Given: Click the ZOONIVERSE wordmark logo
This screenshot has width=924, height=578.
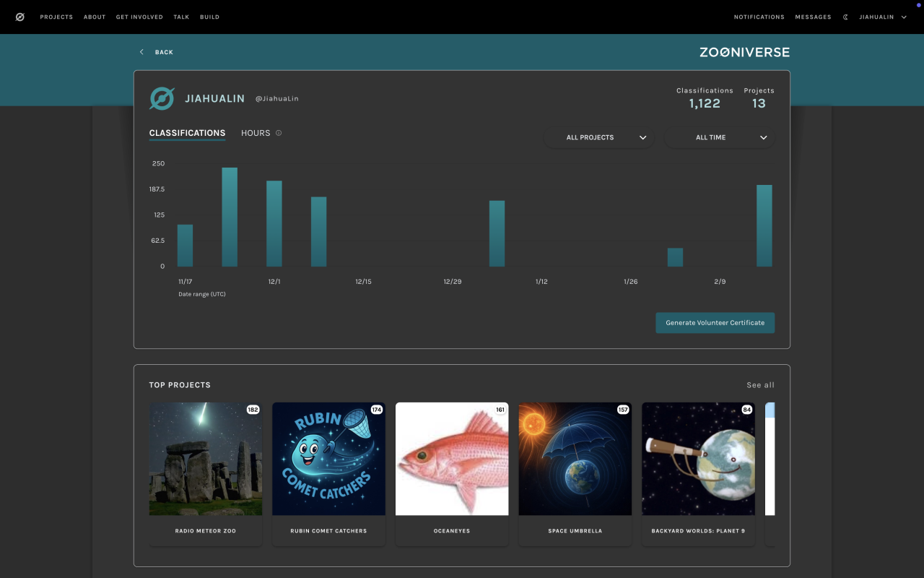Looking at the screenshot, I should point(744,52).
